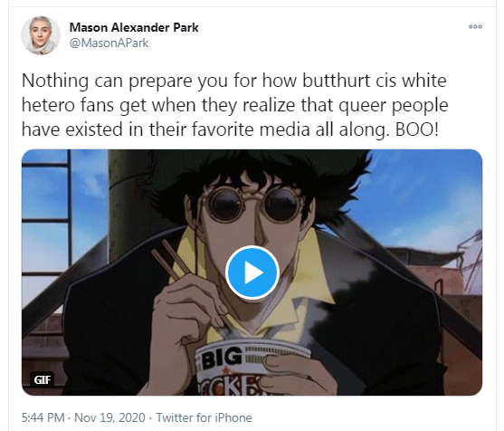
Task: Open Mason Alexander Park display name
Action: click(x=134, y=27)
